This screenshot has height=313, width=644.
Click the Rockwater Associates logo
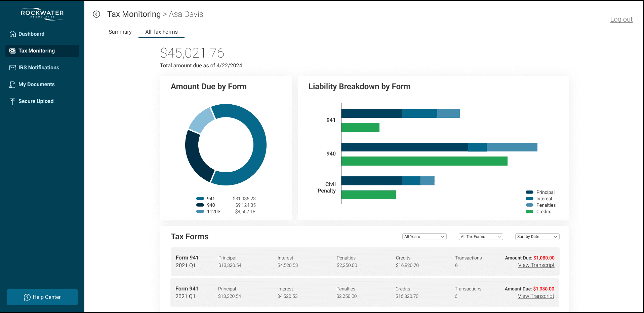click(x=42, y=14)
